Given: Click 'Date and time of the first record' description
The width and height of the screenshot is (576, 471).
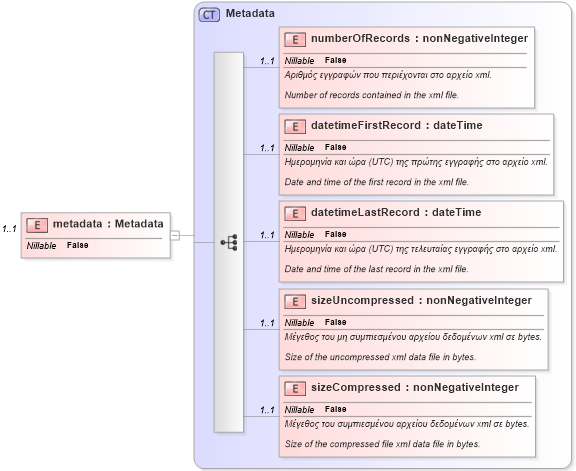Looking at the screenshot, I should pos(377,182).
